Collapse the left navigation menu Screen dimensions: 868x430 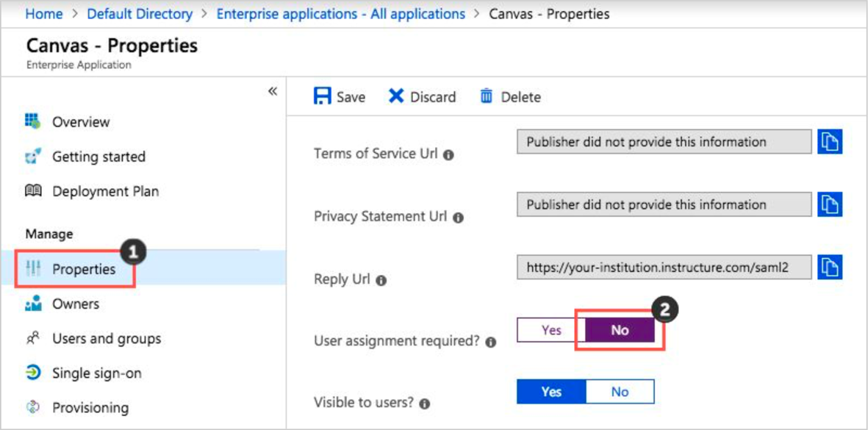point(273,91)
